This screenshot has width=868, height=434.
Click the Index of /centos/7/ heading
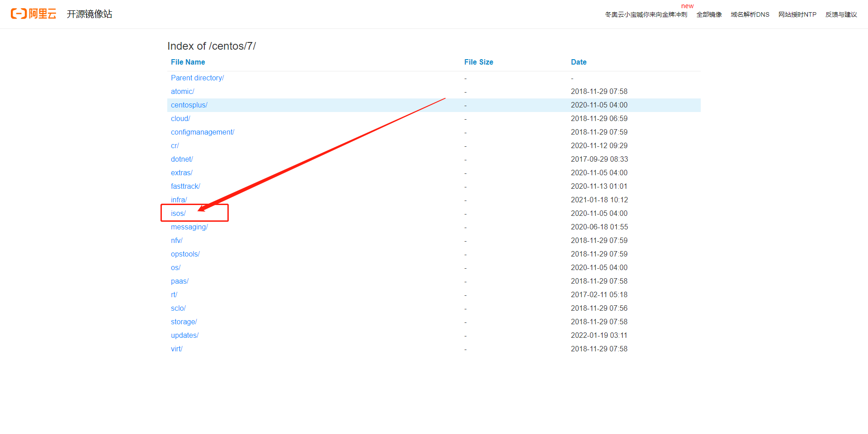tap(212, 46)
